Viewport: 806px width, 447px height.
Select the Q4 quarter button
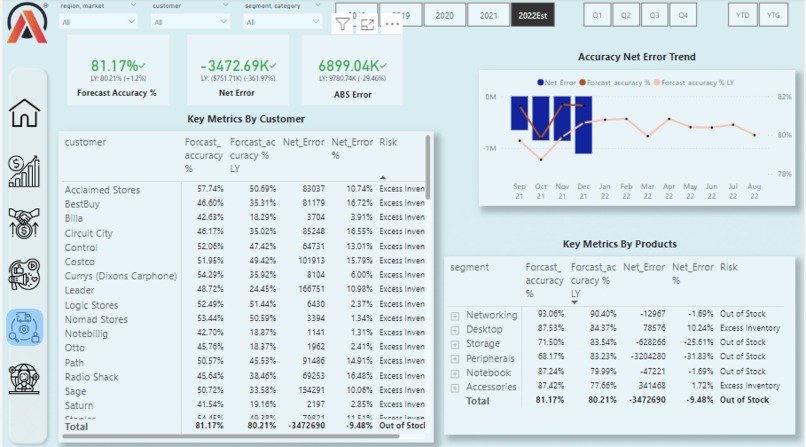point(683,15)
